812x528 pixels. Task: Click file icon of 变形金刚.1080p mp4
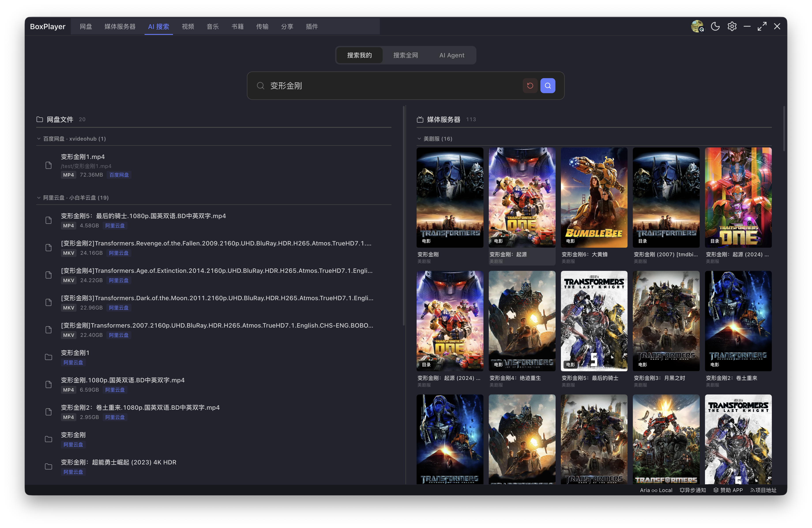point(49,384)
